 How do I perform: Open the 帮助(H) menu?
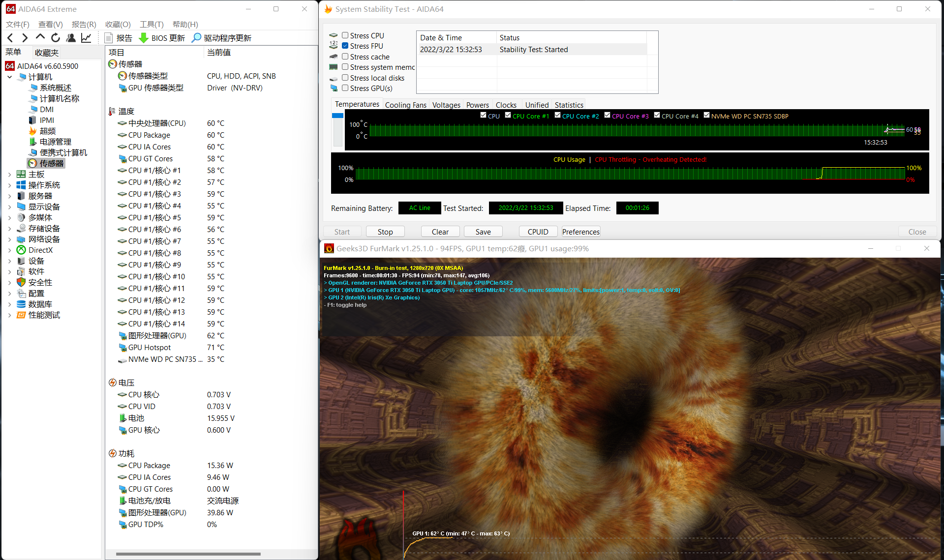[185, 24]
